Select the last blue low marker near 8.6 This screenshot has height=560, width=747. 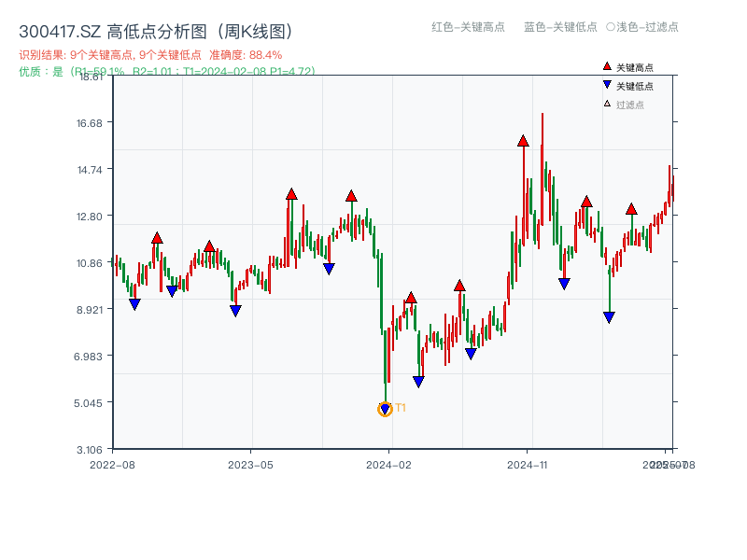pyautogui.click(x=609, y=317)
